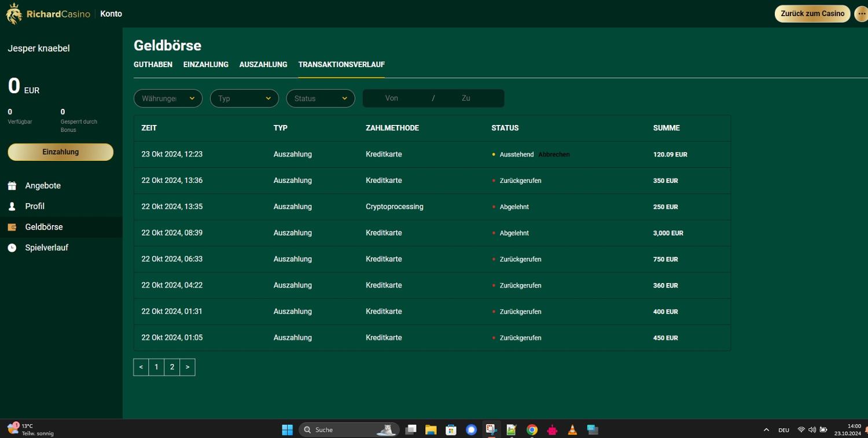868x438 pixels.
Task: Open Task View in the taskbar
Action: pyautogui.click(x=411, y=429)
